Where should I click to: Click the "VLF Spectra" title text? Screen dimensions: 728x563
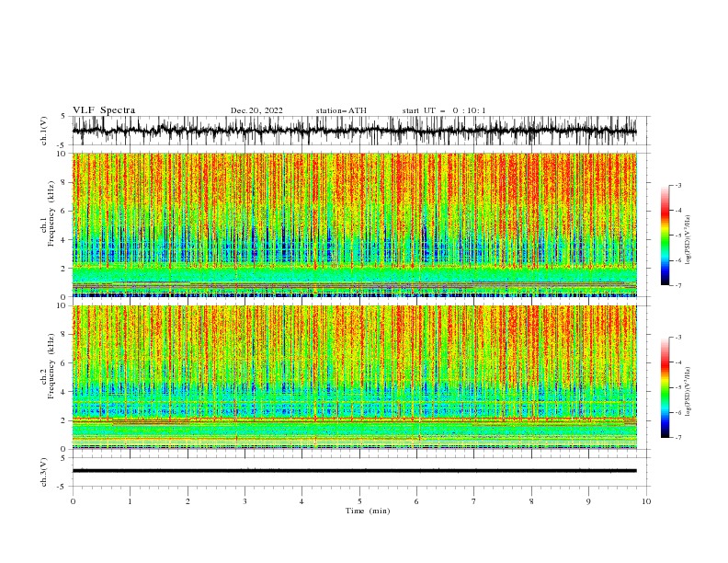click(104, 110)
